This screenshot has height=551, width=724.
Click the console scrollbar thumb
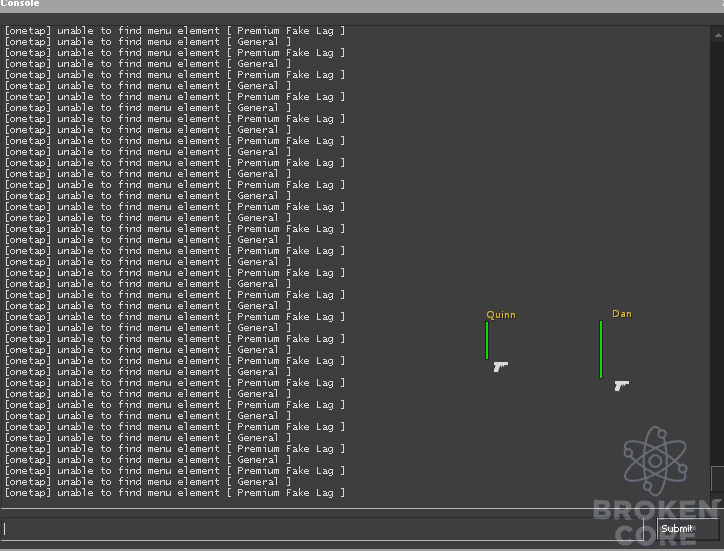click(718, 479)
